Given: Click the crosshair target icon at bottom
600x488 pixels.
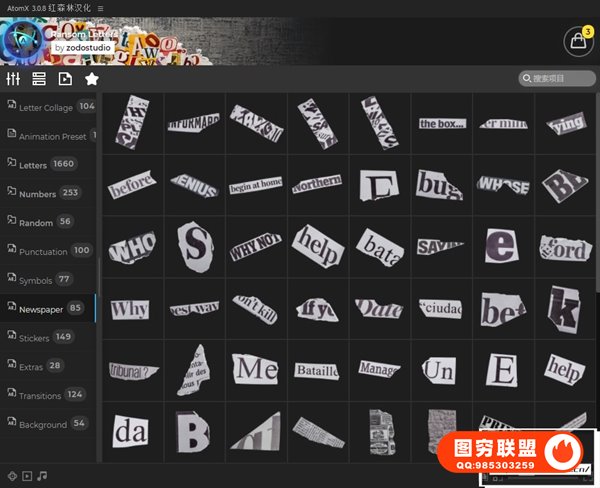Looking at the screenshot, I should point(12,476).
